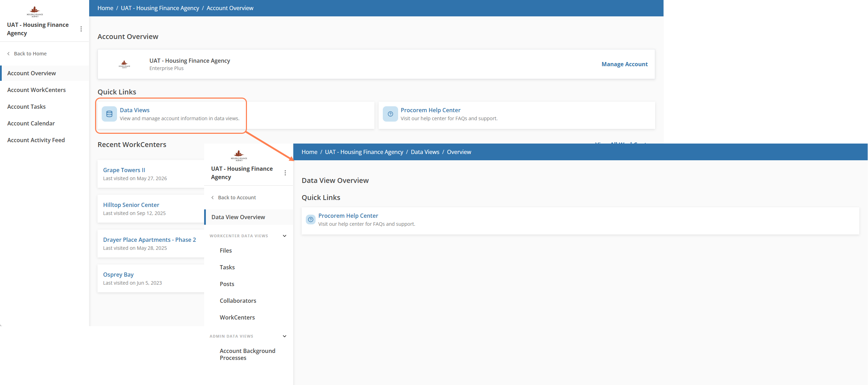
Task: Click back chevron next to Back to Account
Action: pos(212,198)
